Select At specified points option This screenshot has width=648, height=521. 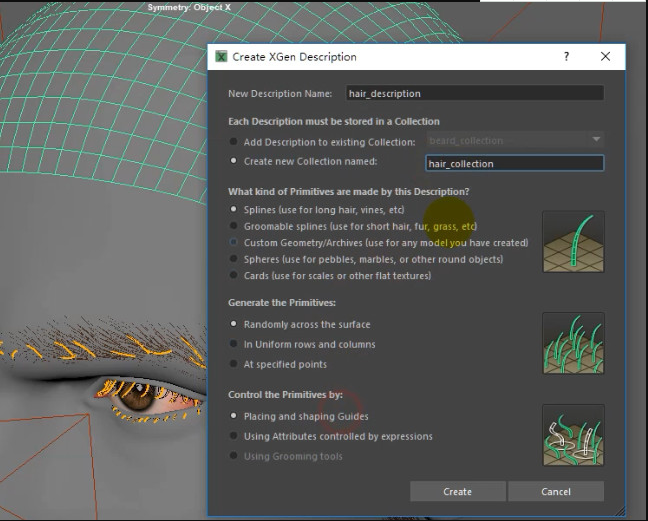tap(233, 364)
